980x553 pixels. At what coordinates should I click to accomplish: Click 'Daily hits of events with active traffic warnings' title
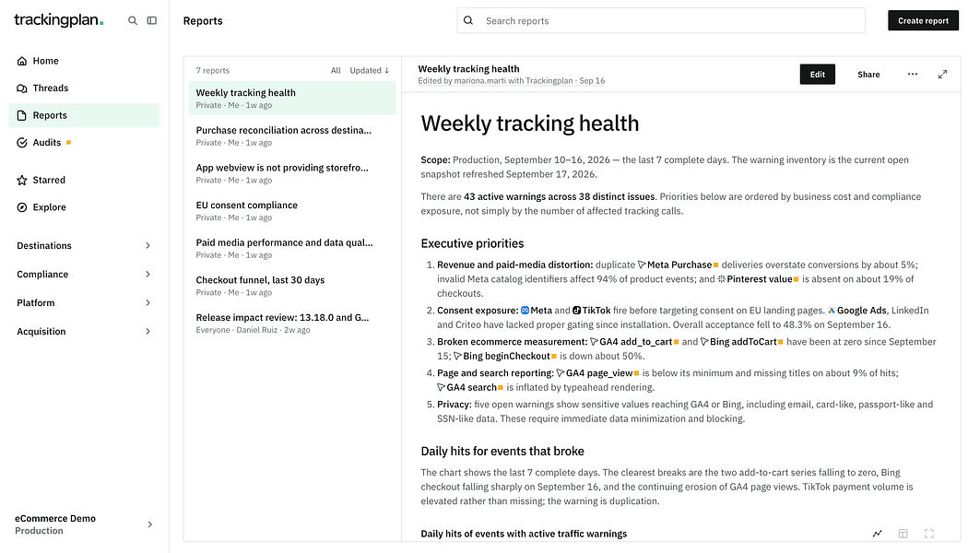pos(524,534)
